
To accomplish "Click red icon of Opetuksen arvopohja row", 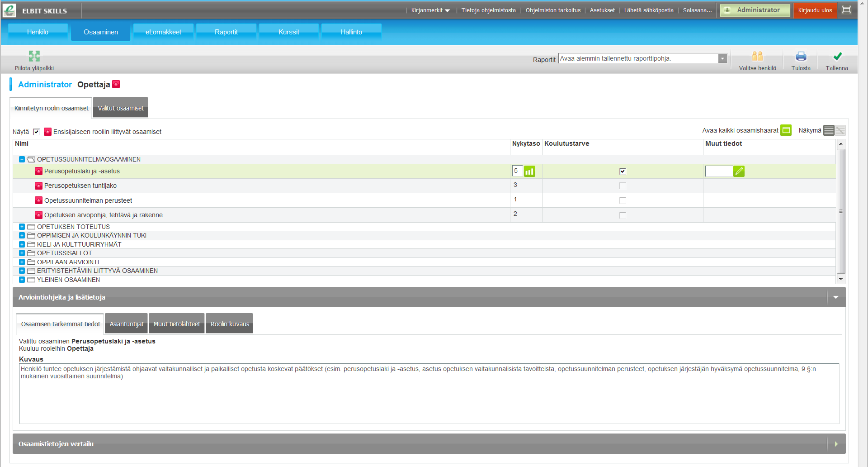I will 39,215.
